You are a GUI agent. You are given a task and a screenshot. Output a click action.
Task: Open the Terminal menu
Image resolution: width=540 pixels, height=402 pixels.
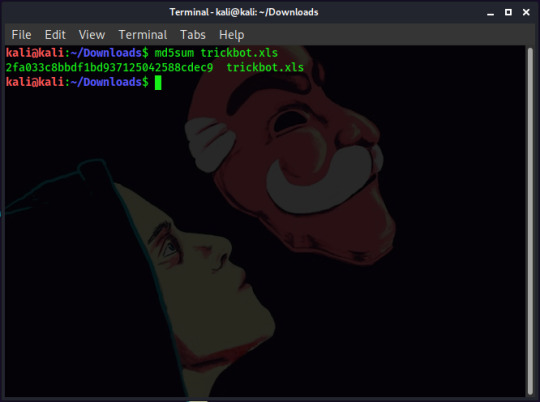coord(143,35)
